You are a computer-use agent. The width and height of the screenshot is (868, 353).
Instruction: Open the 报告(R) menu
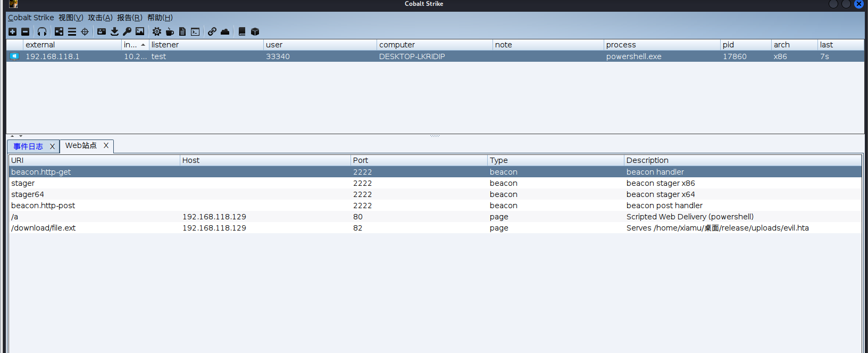(130, 18)
